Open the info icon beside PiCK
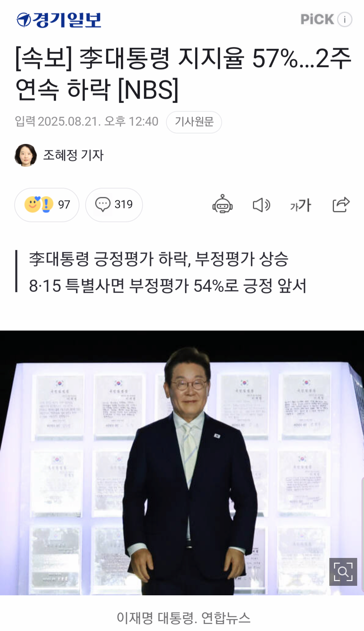 tap(345, 19)
